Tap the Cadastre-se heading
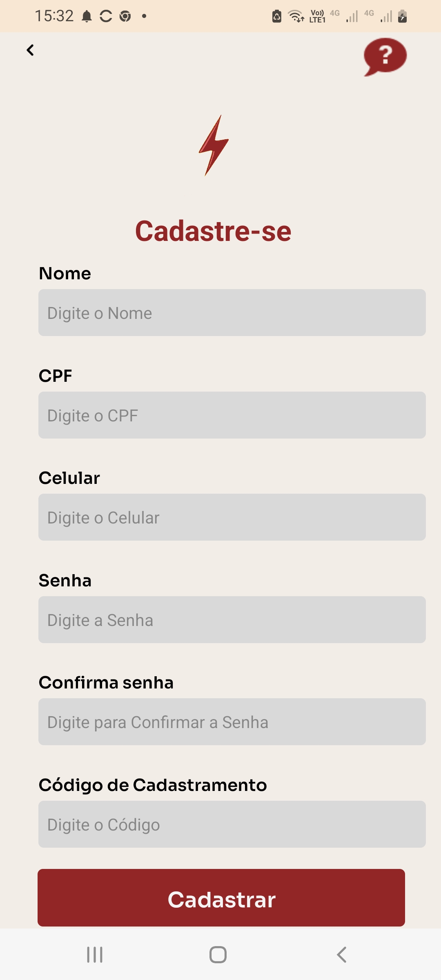This screenshot has height=980, width=441. tap(213, 231)
